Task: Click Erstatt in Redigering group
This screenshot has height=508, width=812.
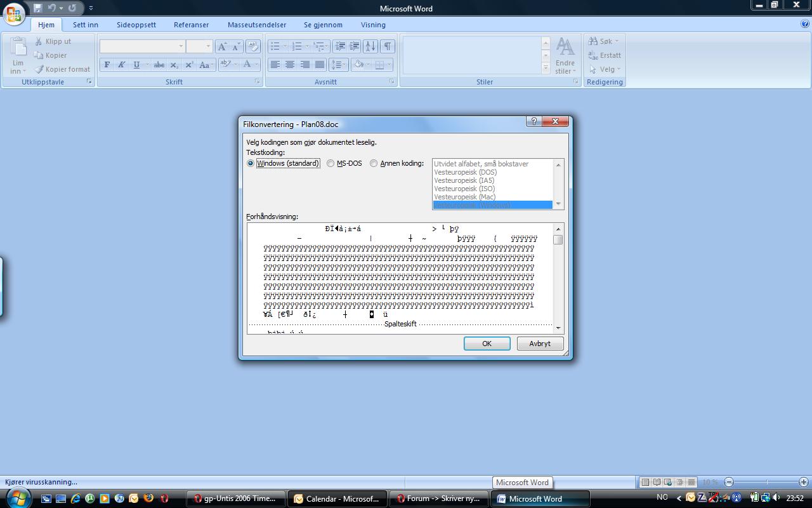Action: 605,55
